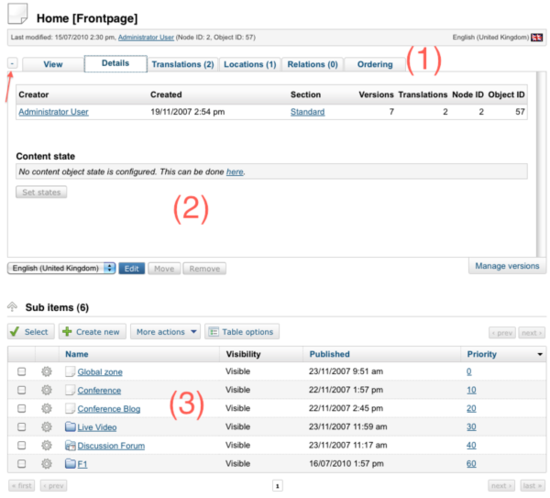Click the UK flag language icon
Screen dimensions: 550x498
point(537,37)
